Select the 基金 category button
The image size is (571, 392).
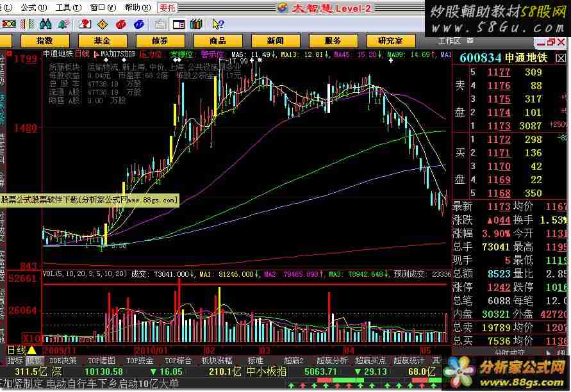(103, 41)
